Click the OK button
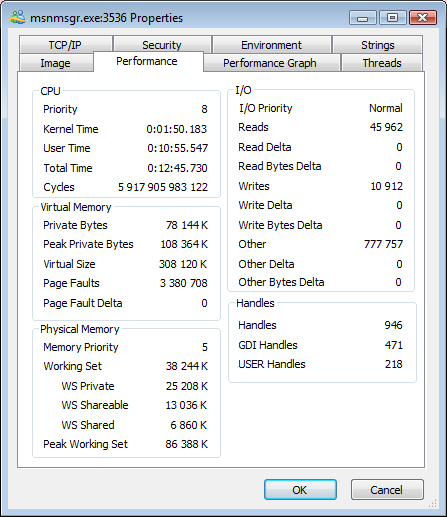This screenshot has height=517, width=447. 300,490
